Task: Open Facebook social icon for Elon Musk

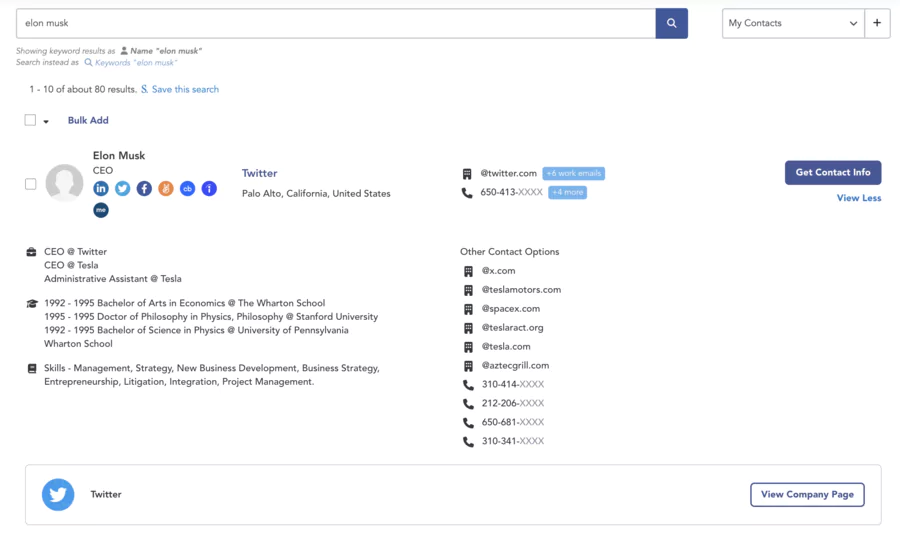Action: click(x=144, y=188)
